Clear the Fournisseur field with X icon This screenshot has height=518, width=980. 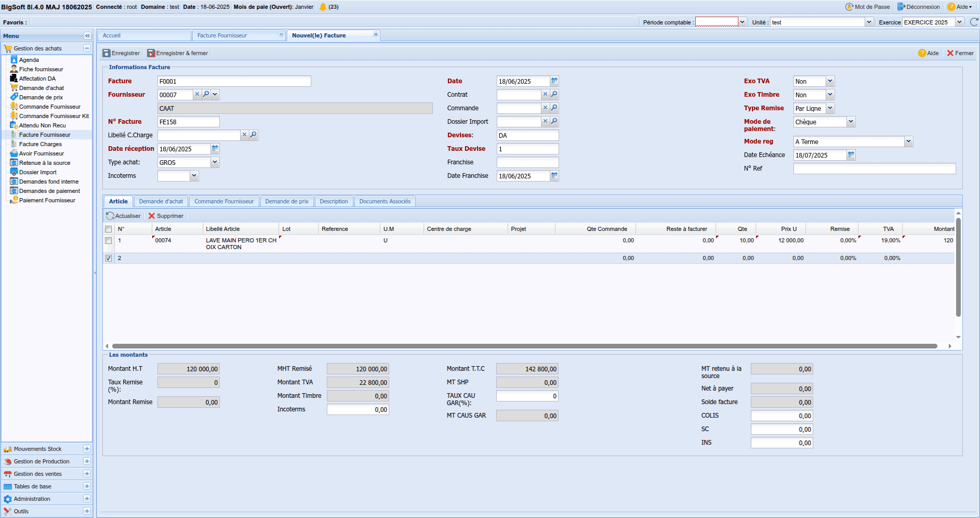pyautogui.click(x=197, y=95)
